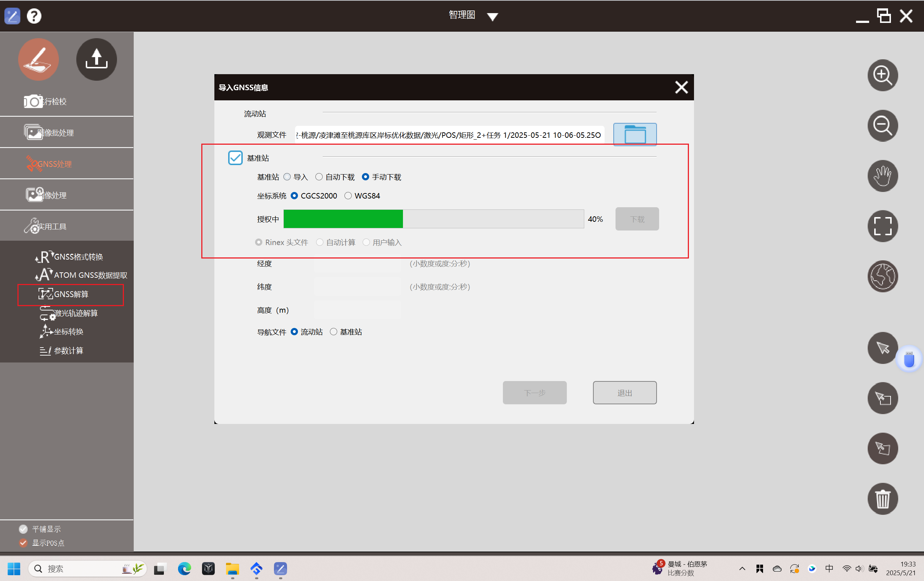
Task: Click the help question mark icon
Action: 34,16
